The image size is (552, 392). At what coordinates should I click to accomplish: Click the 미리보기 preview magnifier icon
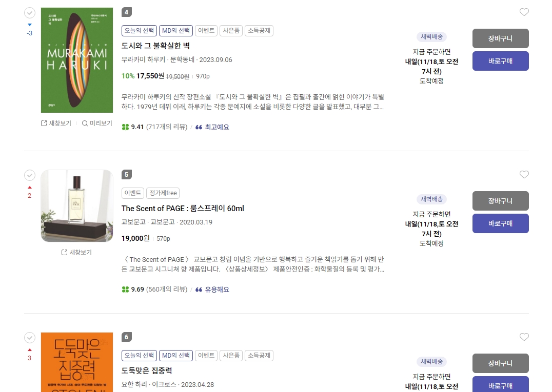85,123
